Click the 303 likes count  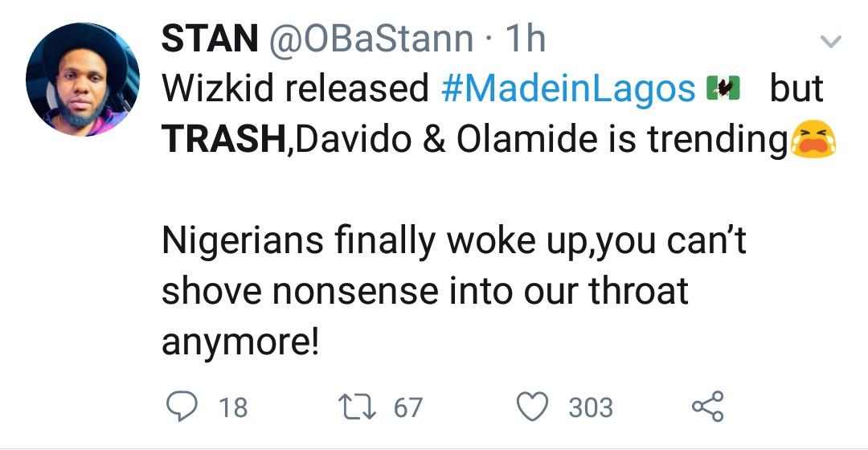click(591, 408)
